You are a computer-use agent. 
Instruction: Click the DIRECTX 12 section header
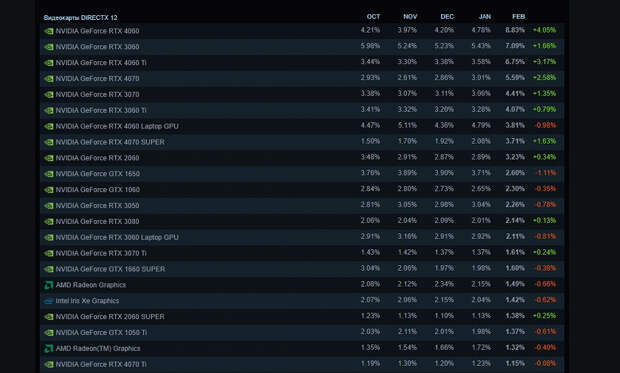coord(80,18)
